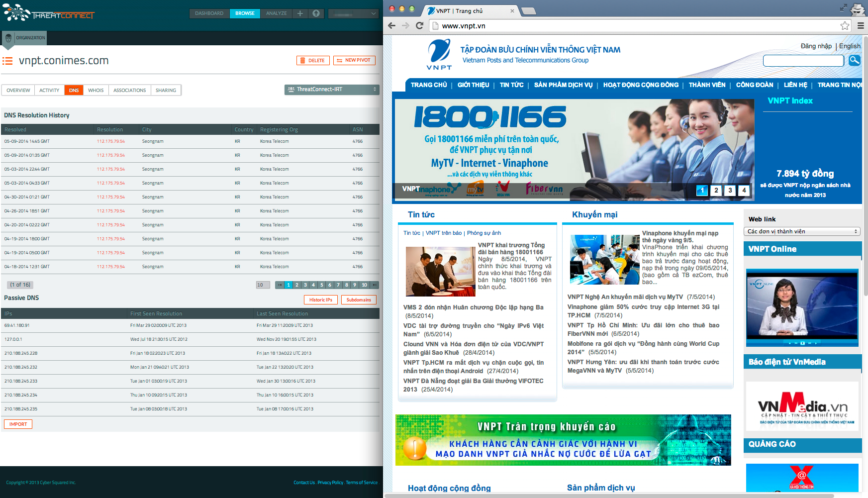The image size is (868, 498).
Task: Toggle Historic IPs in Passive DNS
Action: point(320,299)
